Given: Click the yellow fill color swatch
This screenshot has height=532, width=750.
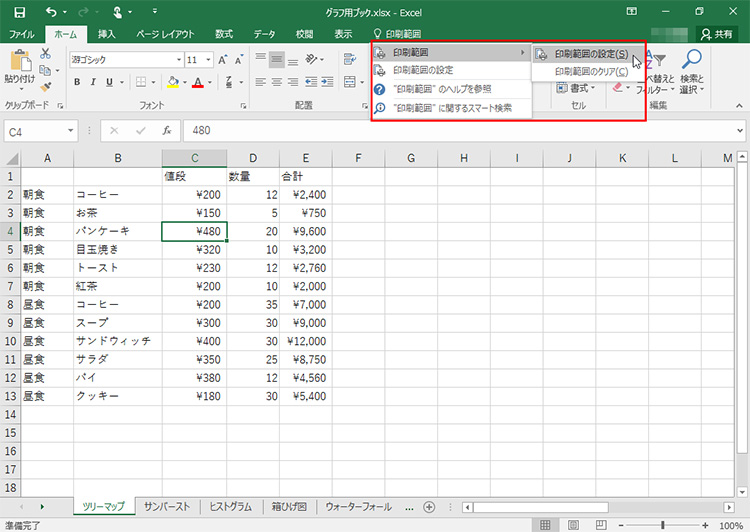Looking at the screenshot, I should [173, 82].
